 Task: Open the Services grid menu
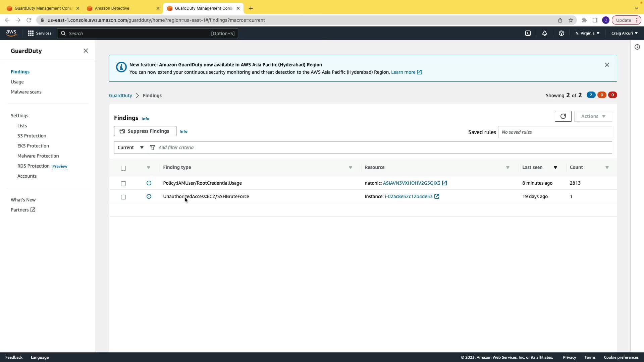point(39,33)
